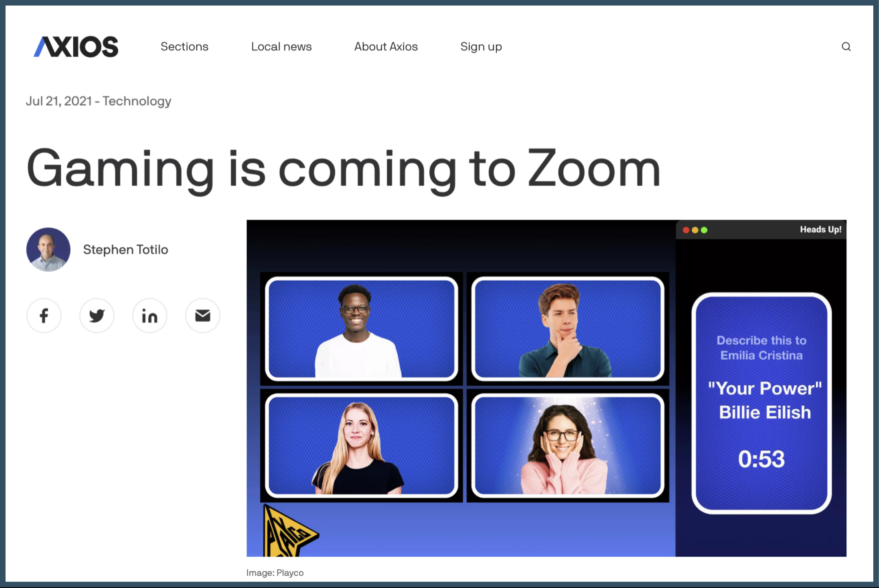This screenshot has width=879, height=588.
Task: Open the search magnifier icon
Action: click(x=846, y=47)
